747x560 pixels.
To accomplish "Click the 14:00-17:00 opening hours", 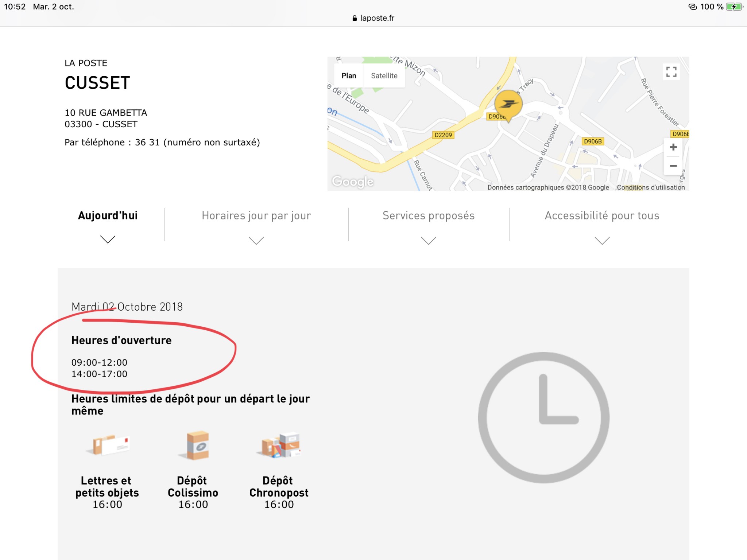I will click(99, 374).
